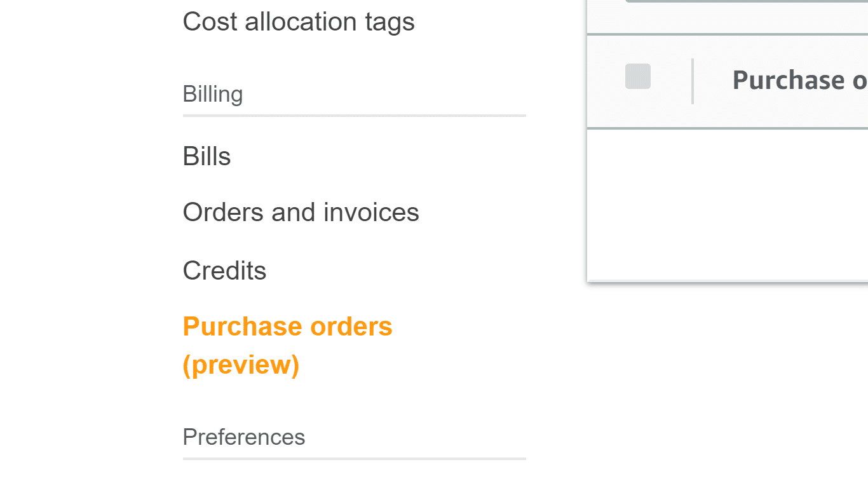Select Purchase orders (preview) in sidebar
The width and height of the screenshot is (868, 488).
click(x=287, y=326)
